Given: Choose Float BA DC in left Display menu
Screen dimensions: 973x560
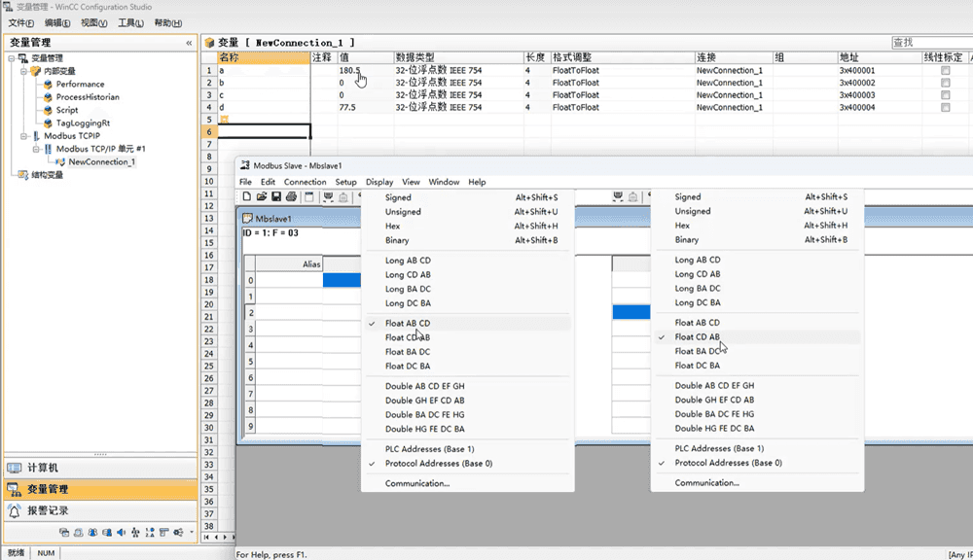Looking at the screenshot, I should click(407, 352).
